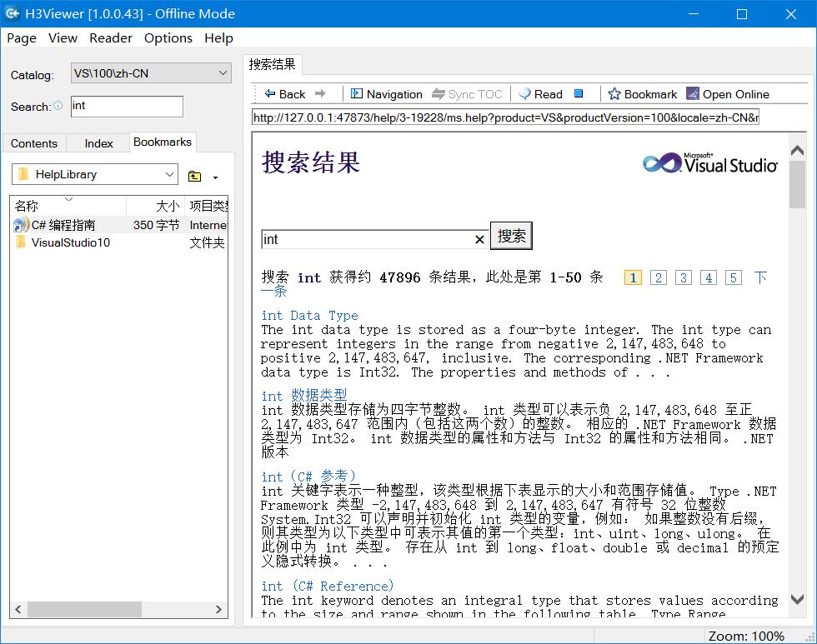
Task: Click the info icon beside Search label
Action: point(58,106)
